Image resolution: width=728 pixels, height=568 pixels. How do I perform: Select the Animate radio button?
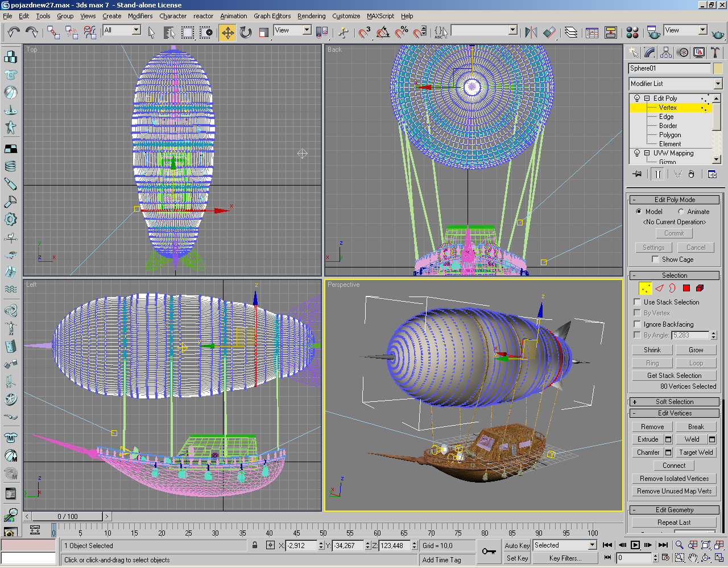coord(681,212)
